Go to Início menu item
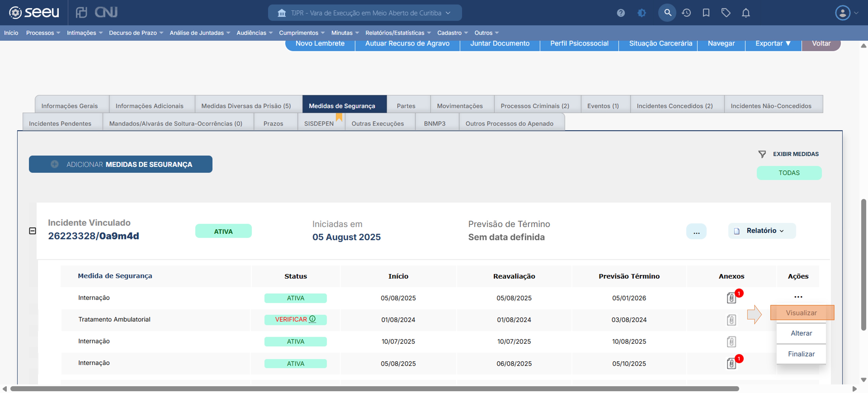868x393 pixels. click(11, 33)
